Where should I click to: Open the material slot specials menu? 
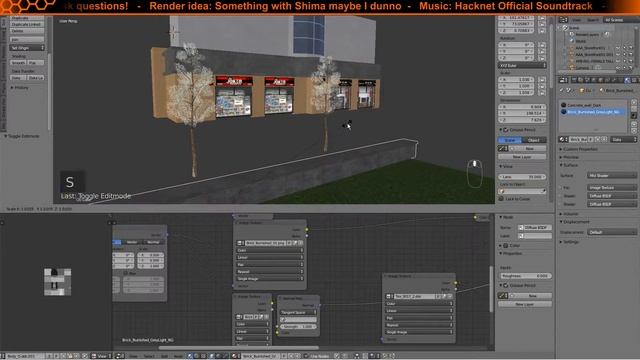pos(634,116)
